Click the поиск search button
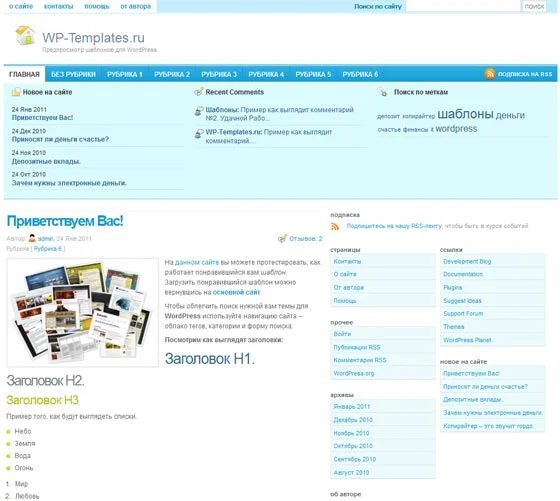 pos(534,6)
